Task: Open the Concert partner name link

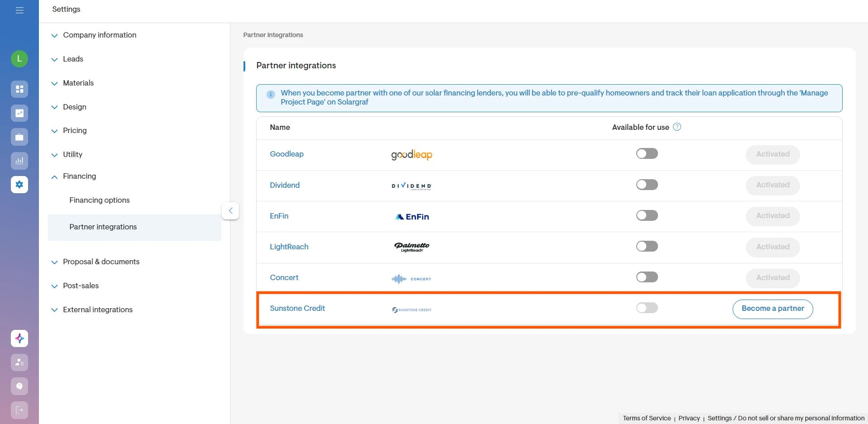Action: pyautogui.click(x=284, y=277)
